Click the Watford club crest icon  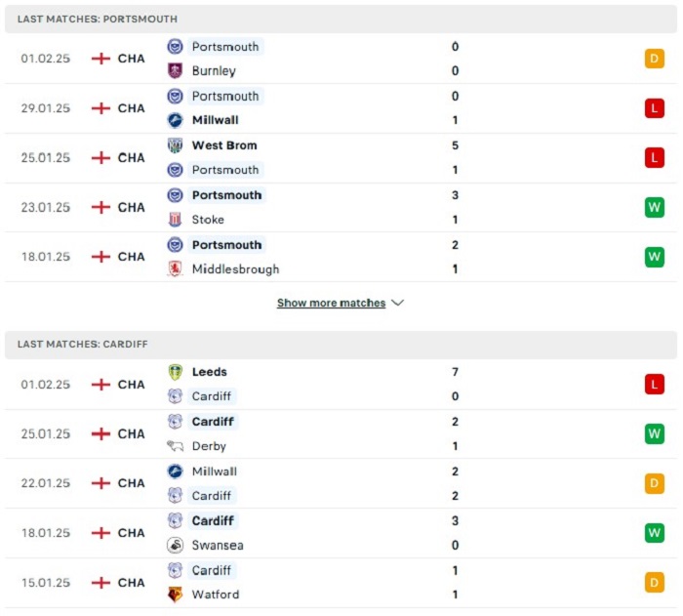point(175,595)
